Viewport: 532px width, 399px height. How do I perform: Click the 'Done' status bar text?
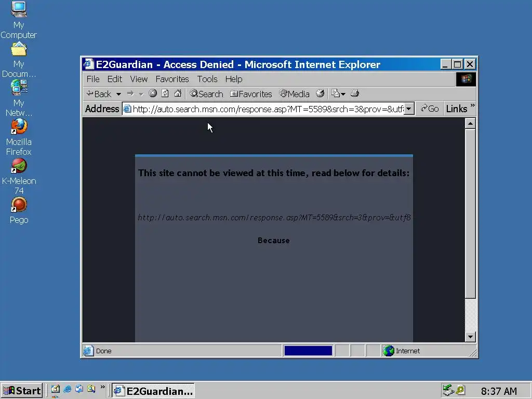(103, 351)
